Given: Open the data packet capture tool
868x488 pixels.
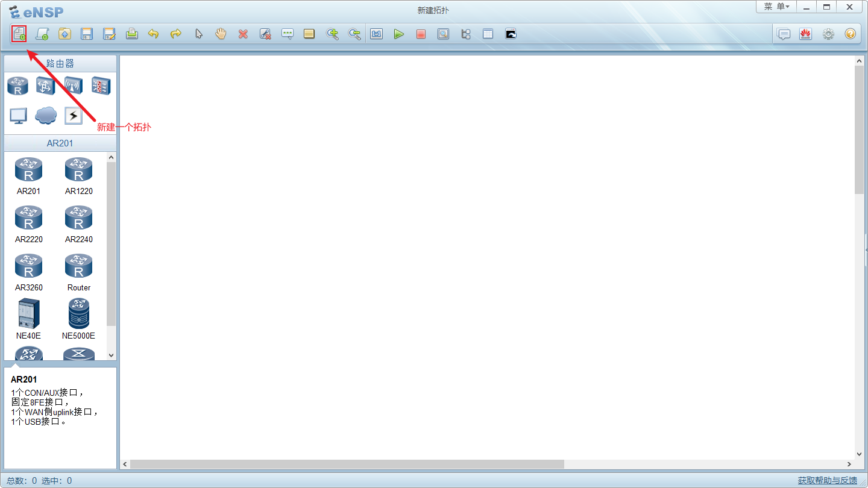Looking at the screenshot, I should click(443, 34).
